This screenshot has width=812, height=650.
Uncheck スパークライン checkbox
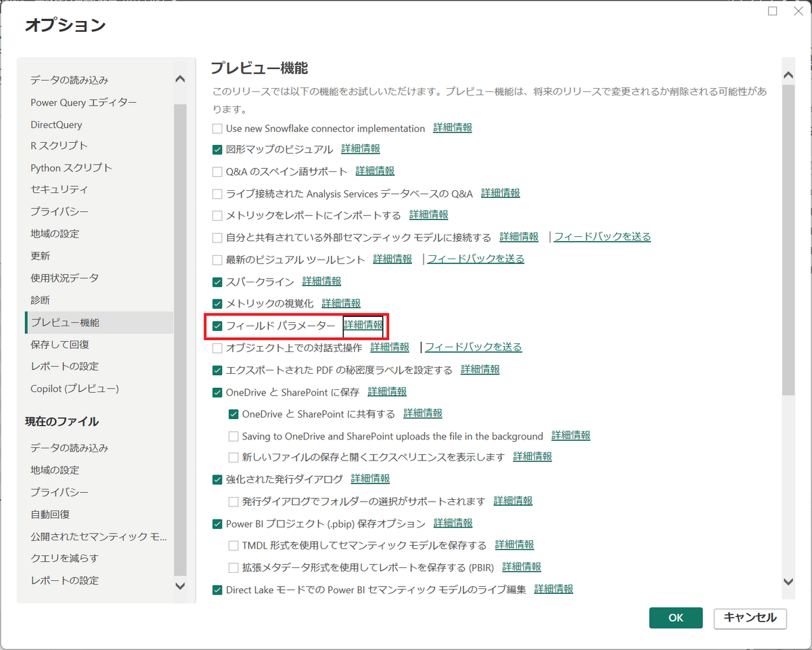[217, 282]
